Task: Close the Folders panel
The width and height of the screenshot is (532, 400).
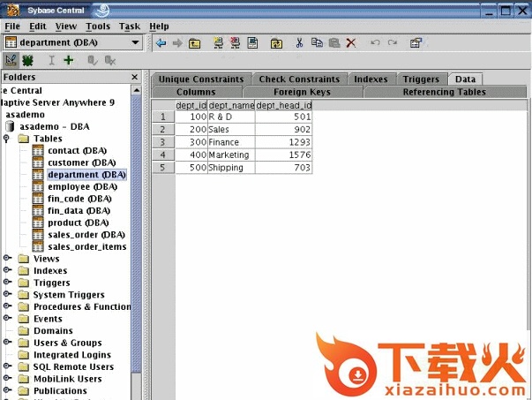Action: click(x=134, y=77)
